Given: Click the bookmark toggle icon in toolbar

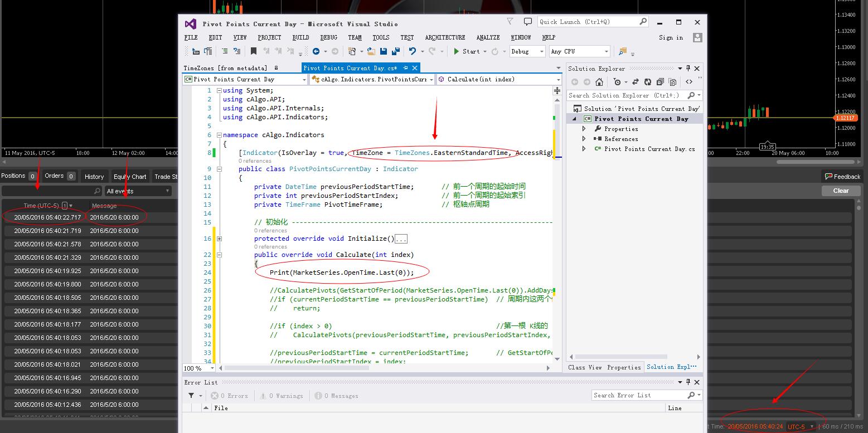Looking at the screenshot, I should 254,51.
